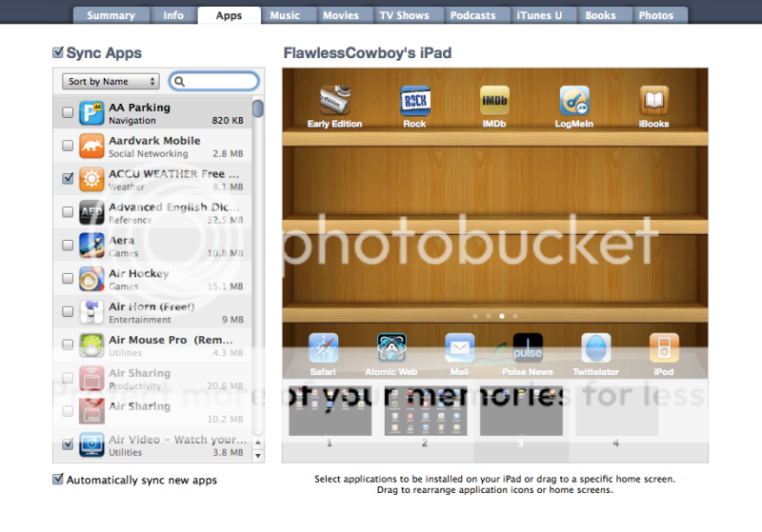Check the Air Horn (Free!) checkbox
The image size is (762, 532).
(68, 311)
